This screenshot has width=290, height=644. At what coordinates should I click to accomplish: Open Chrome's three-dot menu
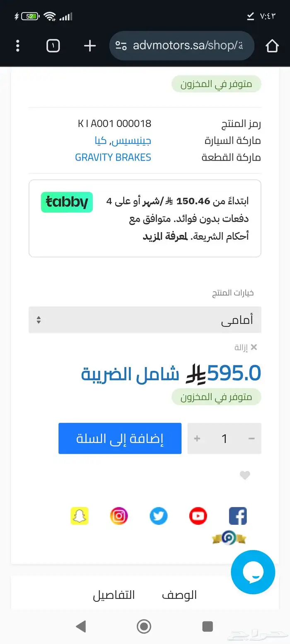tap(17, 46)
